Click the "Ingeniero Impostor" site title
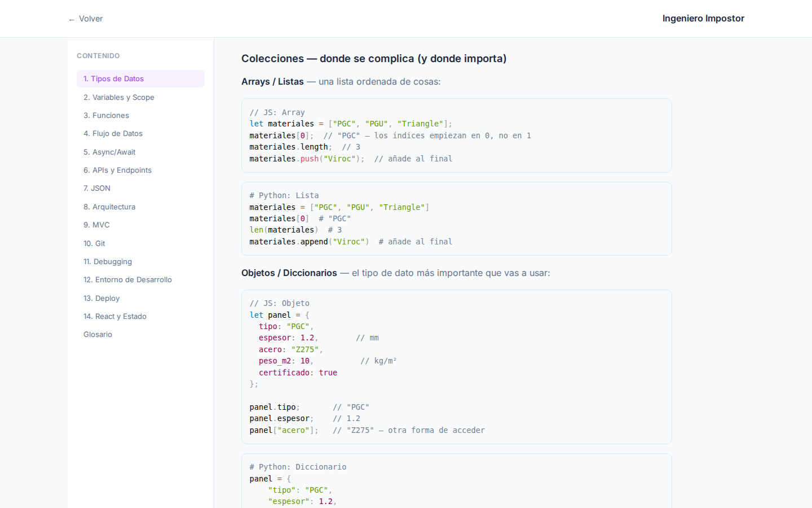This screenshot has height=508, width=812. (703, 18)
